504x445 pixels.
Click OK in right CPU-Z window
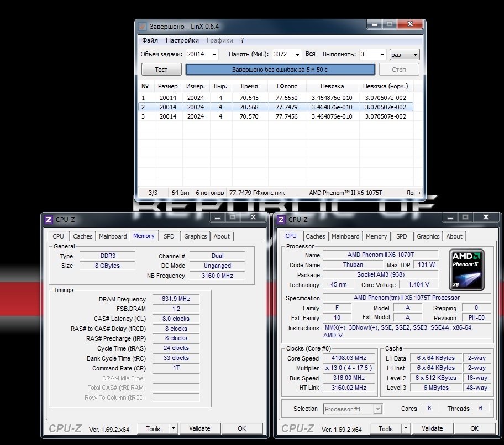pyautogui.click(x=474, y=428)
